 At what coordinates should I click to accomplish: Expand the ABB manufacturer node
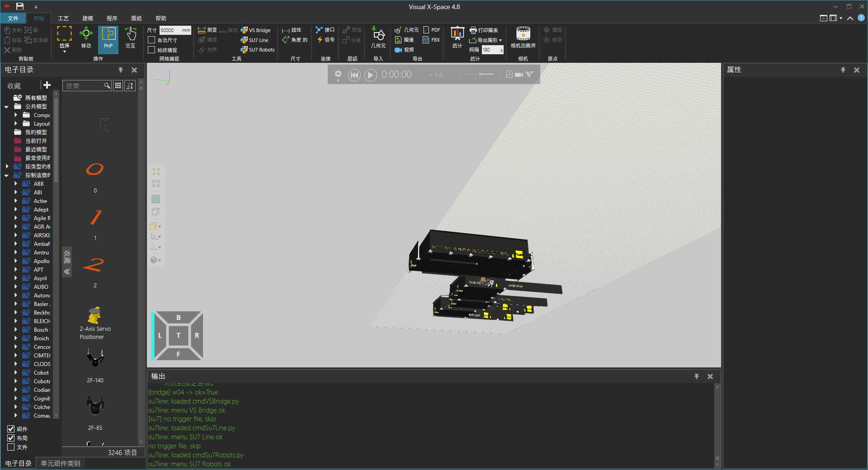(x=16, y=184)
